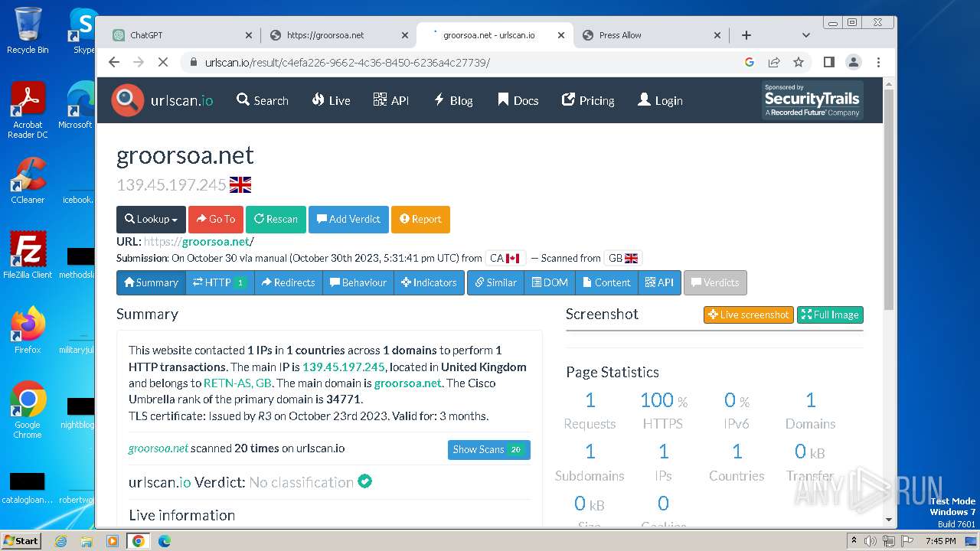Click the red Go To button
Viewport: 980px width, 551px height.
216,219
